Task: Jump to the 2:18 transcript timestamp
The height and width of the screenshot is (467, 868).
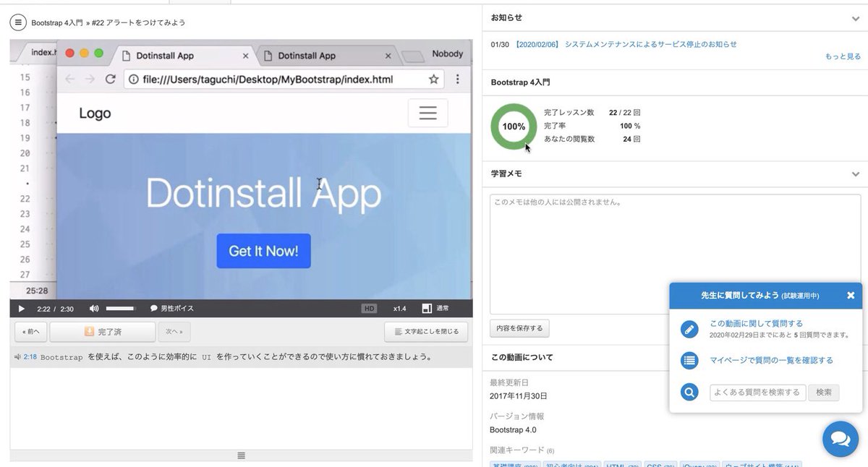Action: (x=30, y=357)
